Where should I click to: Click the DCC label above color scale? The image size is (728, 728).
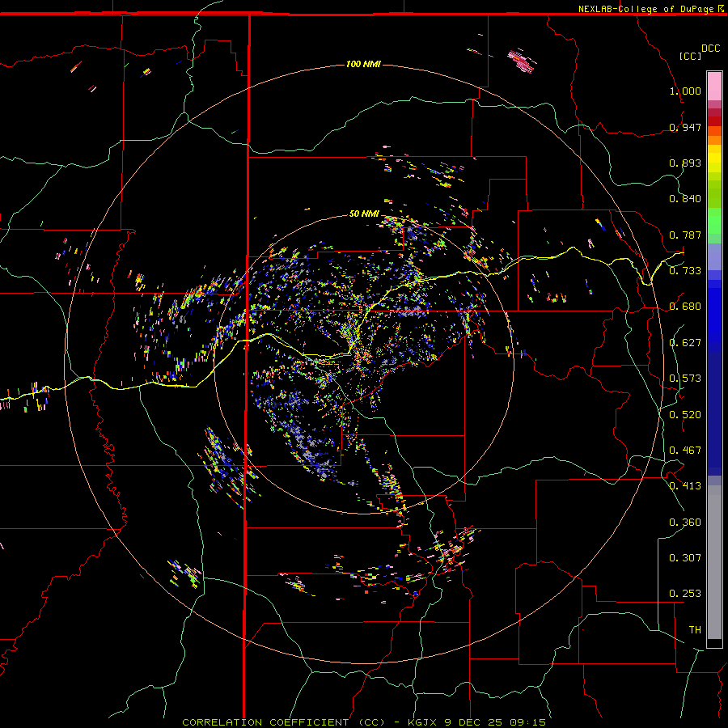710,49
